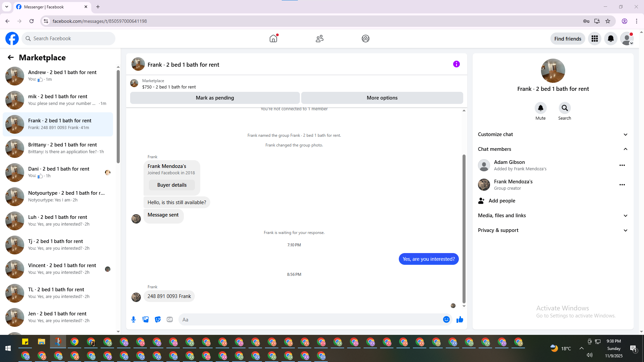Image resolution: width=644 pixels, height=362 pixels.
Task: Expand Media, files and links
Action: (553, 216)
